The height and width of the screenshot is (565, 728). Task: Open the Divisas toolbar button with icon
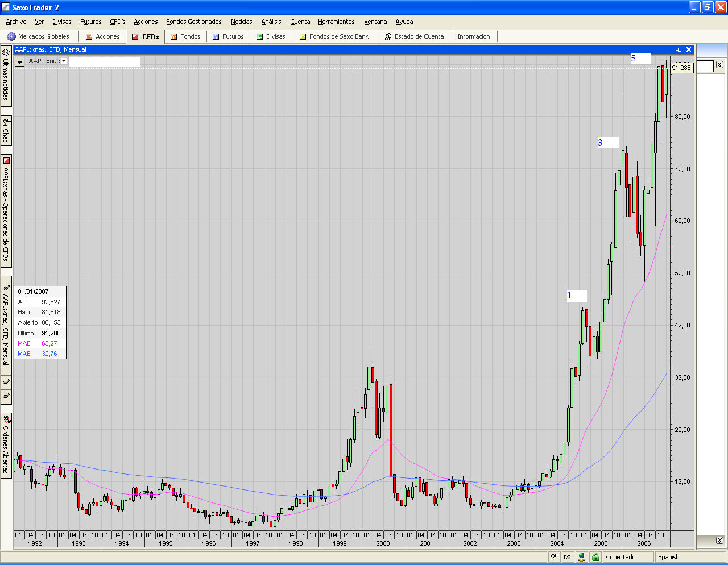pos(271,36)
